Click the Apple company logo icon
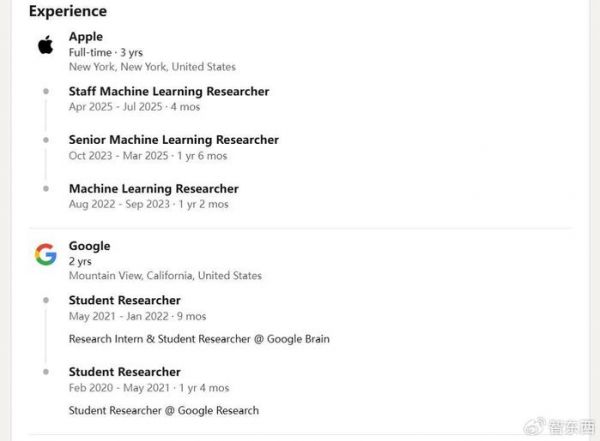The height and width of the screenshot is (441, 600). point(45,45)
